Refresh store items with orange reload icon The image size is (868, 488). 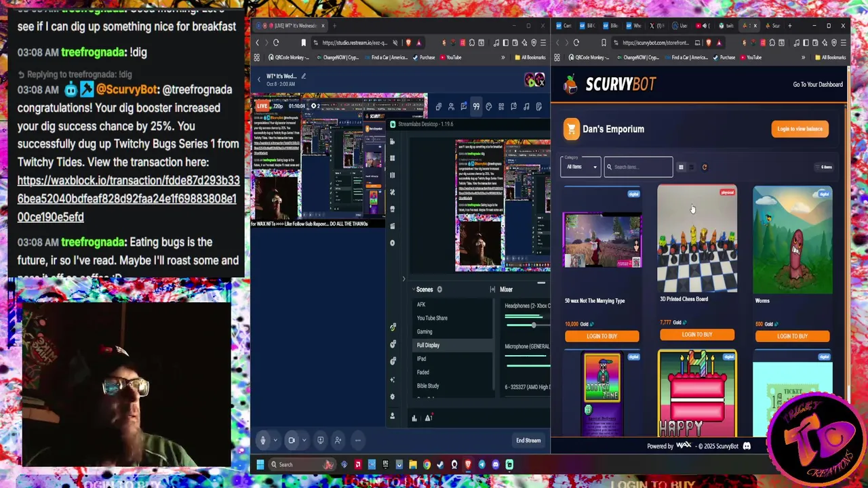click(x=704, y=167)
